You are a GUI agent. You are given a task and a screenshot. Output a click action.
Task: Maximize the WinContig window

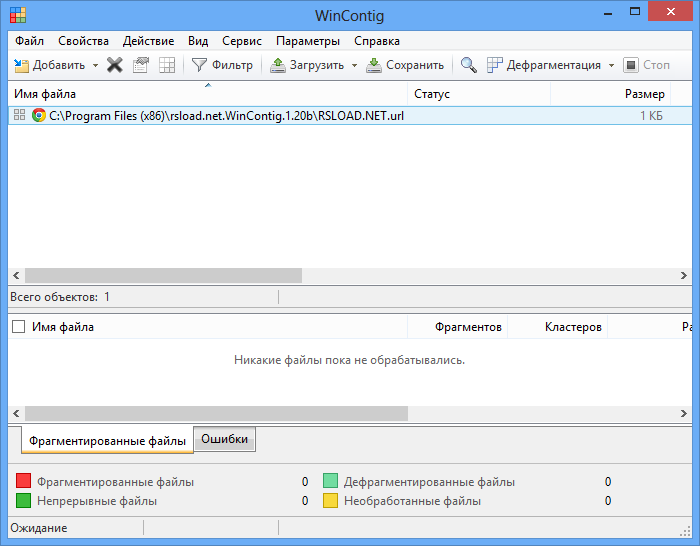(635, 12)
